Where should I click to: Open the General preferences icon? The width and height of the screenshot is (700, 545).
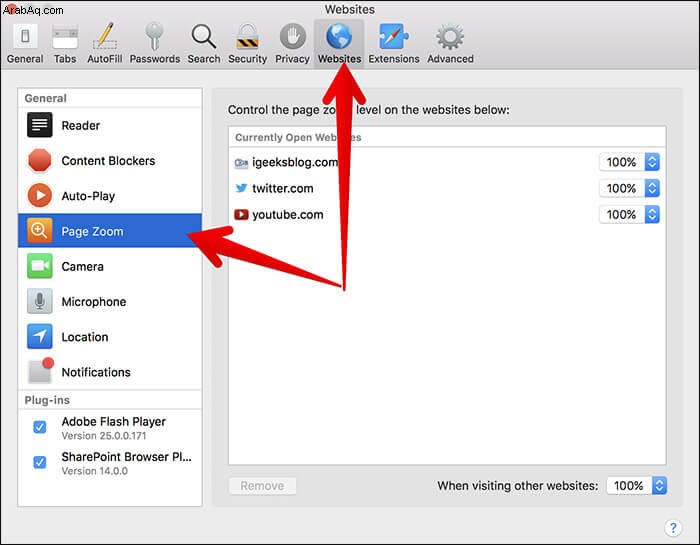25,36
